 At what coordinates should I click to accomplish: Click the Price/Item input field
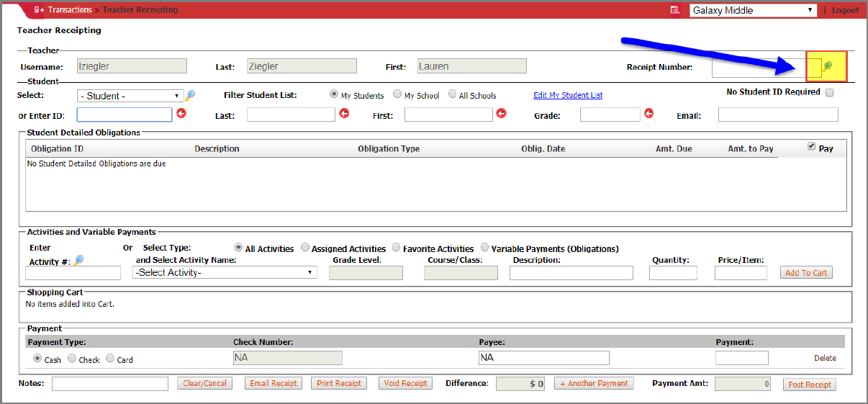tap(741, 273)
